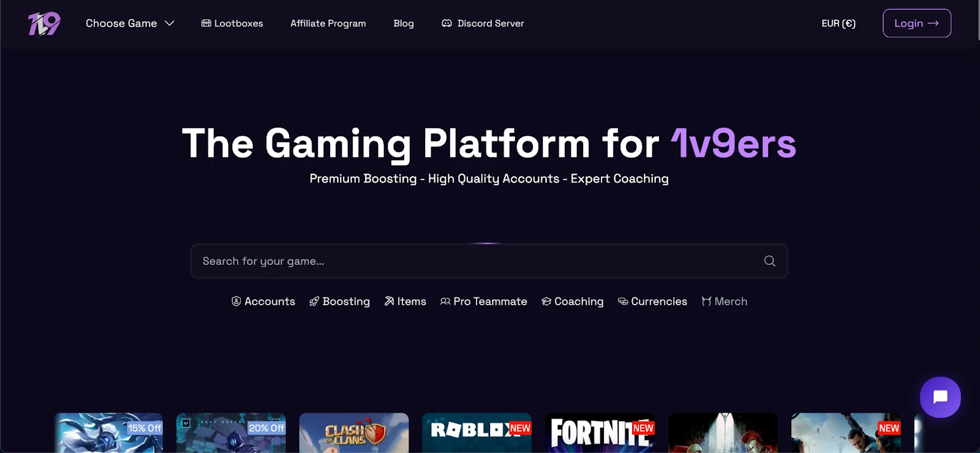Screen dimensions: 980x453
Task: Click the Login button
Action: [x=917, y=23]
